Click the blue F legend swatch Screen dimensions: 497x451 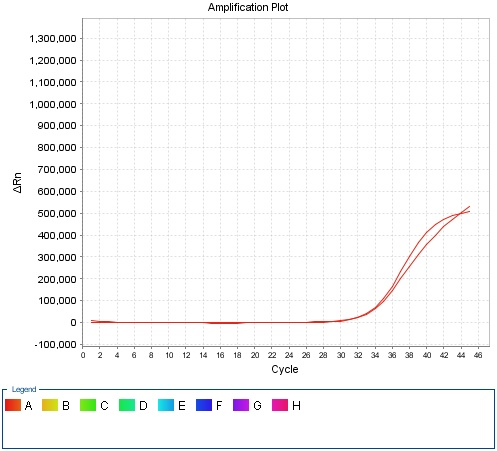(204, 405)
